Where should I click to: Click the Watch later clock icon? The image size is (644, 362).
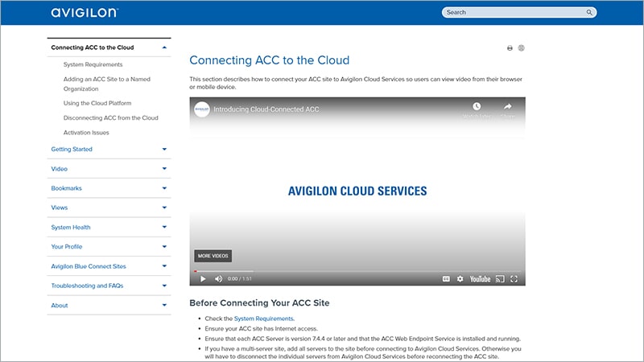(x=477, y=106)
